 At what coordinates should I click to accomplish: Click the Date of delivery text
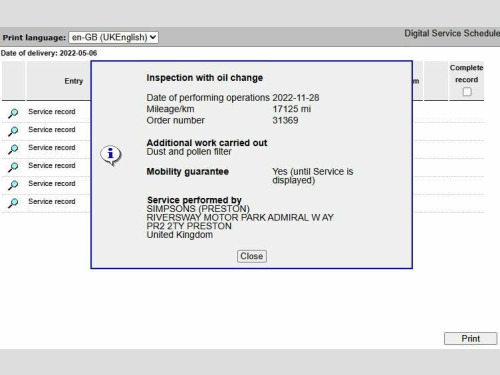point(49,53)
